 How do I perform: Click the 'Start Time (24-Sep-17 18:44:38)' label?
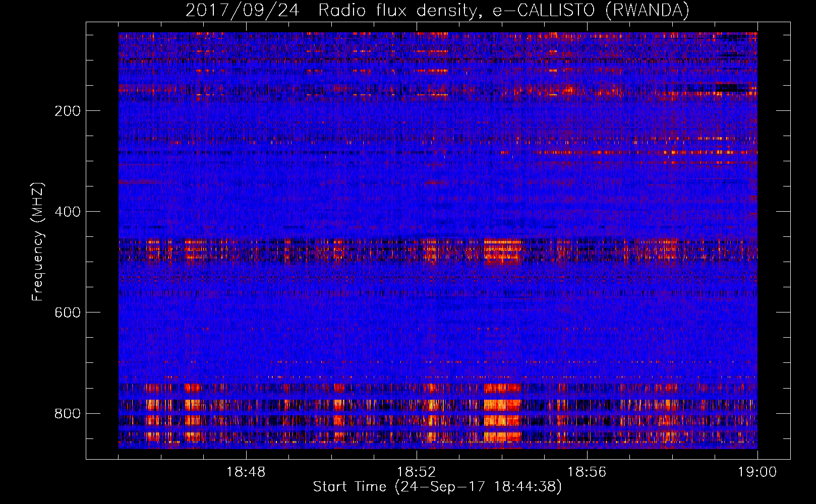point(437,487)
